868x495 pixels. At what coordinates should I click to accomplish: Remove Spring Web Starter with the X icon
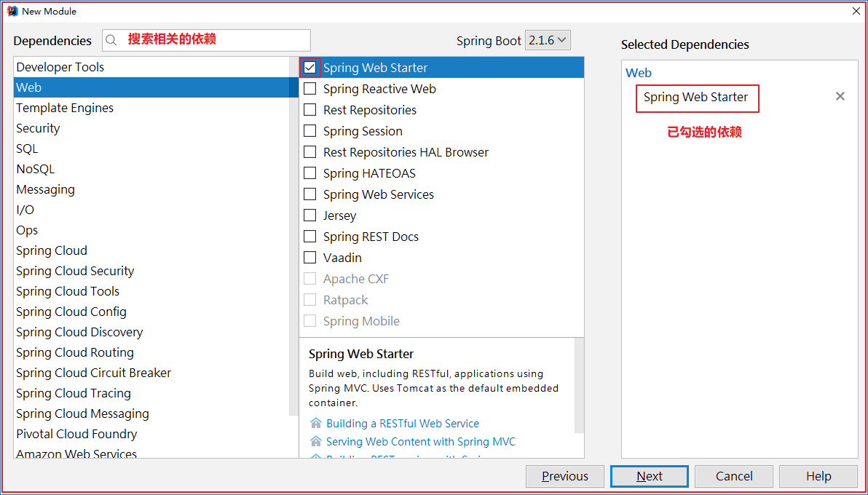(840, 96)
